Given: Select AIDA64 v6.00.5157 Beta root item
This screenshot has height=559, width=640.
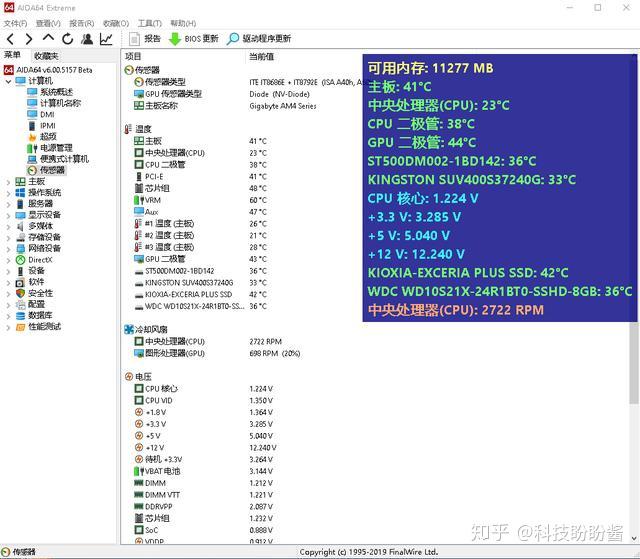Looking at the screenshot, I should pos(48,70).
